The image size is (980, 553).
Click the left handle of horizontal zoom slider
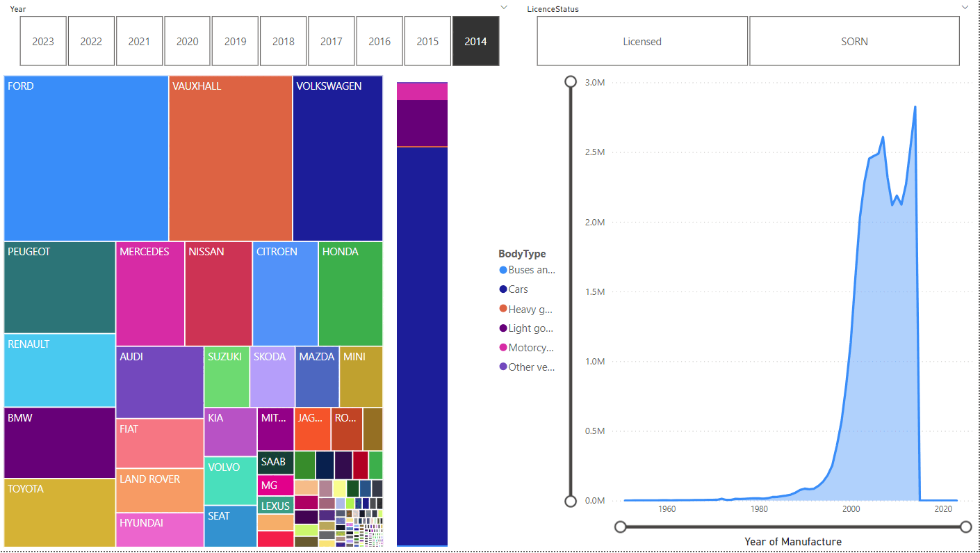point(621,527)
